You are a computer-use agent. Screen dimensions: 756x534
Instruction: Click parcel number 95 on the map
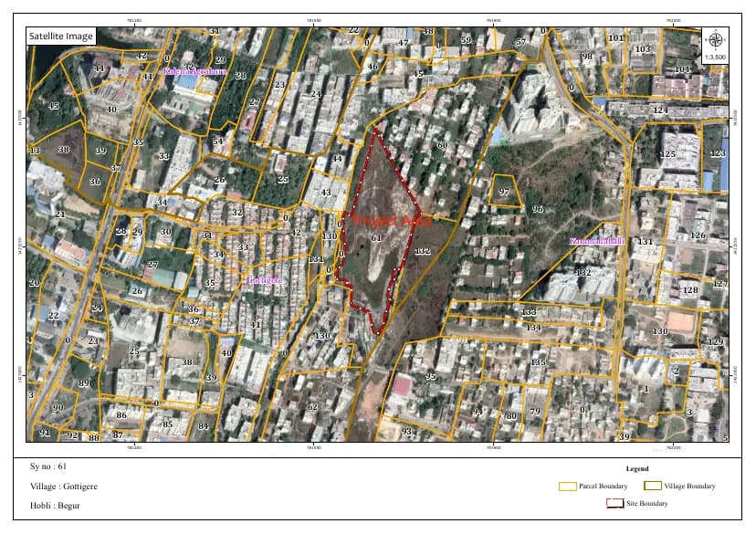[x=431, y=376]
